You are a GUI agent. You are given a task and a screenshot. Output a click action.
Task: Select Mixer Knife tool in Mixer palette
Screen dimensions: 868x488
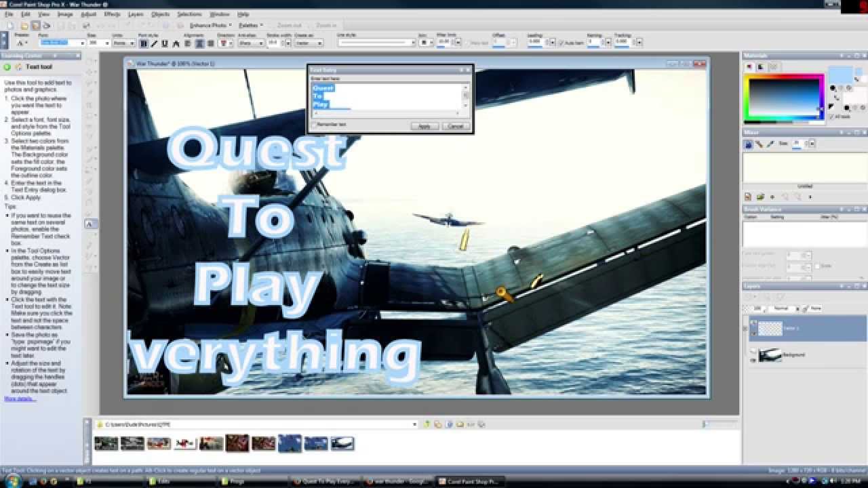pos(759,144)
